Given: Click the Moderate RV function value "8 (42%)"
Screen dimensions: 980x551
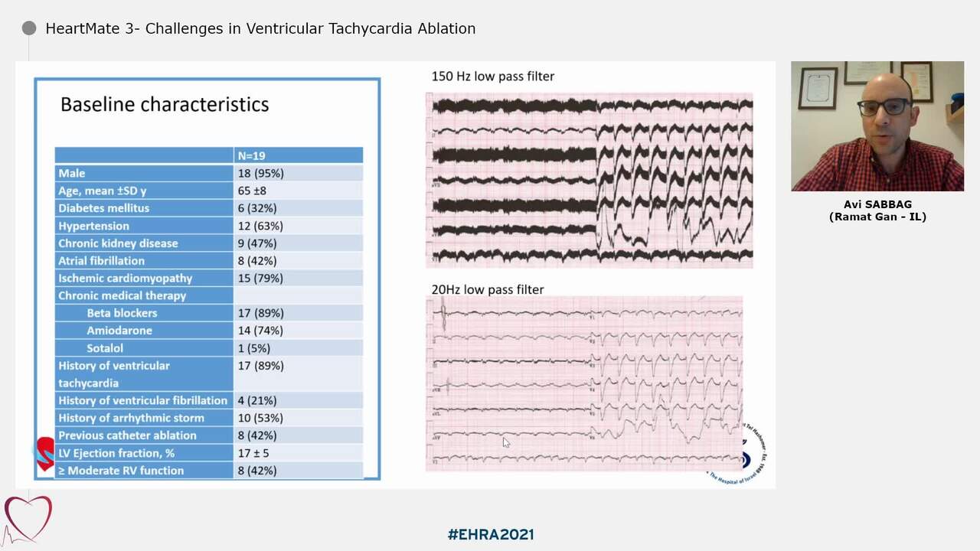Looking at the screenshot, I should [257, 471].
